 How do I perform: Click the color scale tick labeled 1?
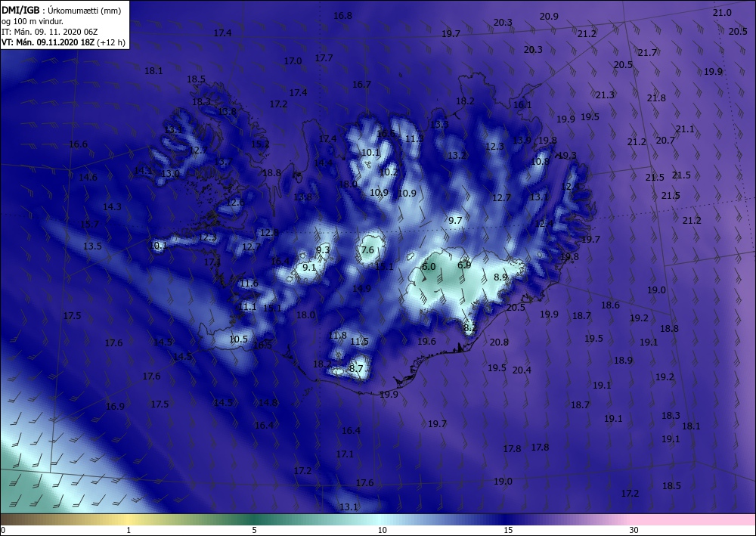pos(129,530)
